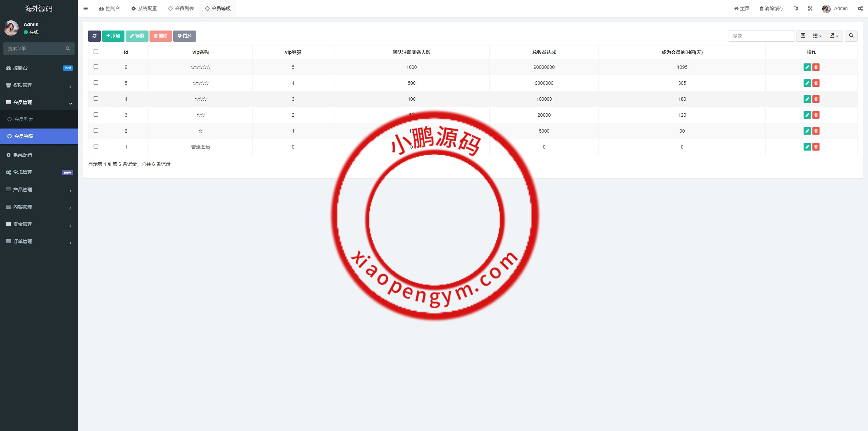
Task: Edit the row with Id 2
Action: click(807, 131)
